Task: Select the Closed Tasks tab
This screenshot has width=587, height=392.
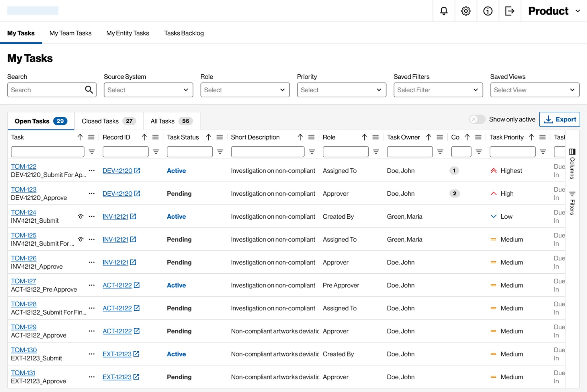Action: pos(108,121)
